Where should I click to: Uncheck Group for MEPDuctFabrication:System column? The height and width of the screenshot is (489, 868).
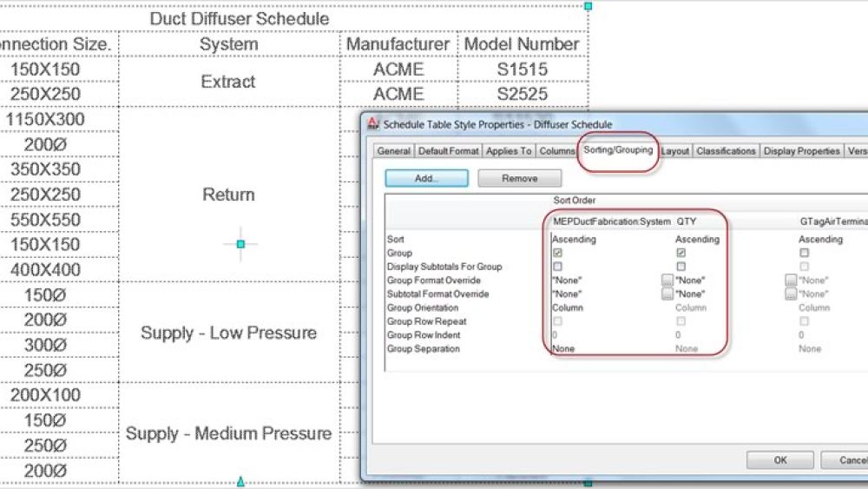[x=557, y=253]
